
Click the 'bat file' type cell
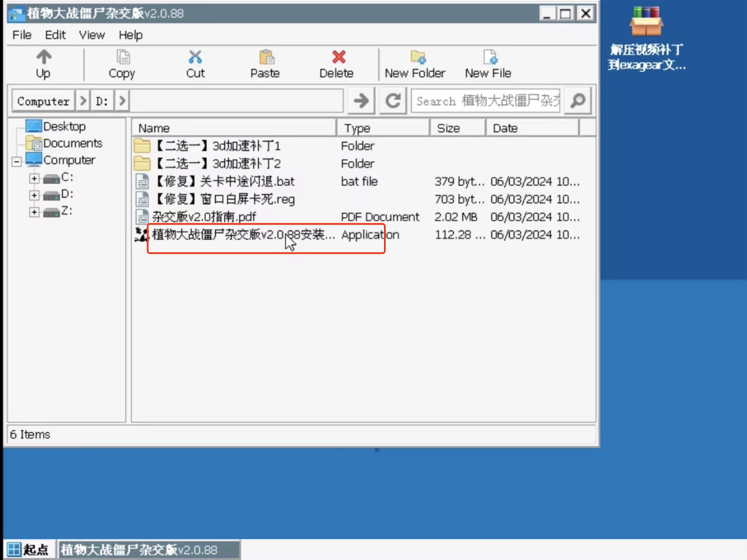coord(359,181)
